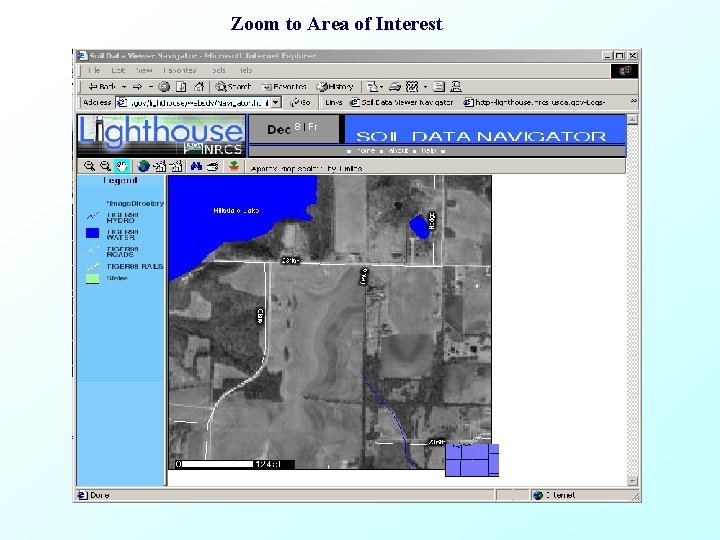Click the blue overview map thumbnail
The width and height of the screenshot is (720, 540).
(472, 460)
